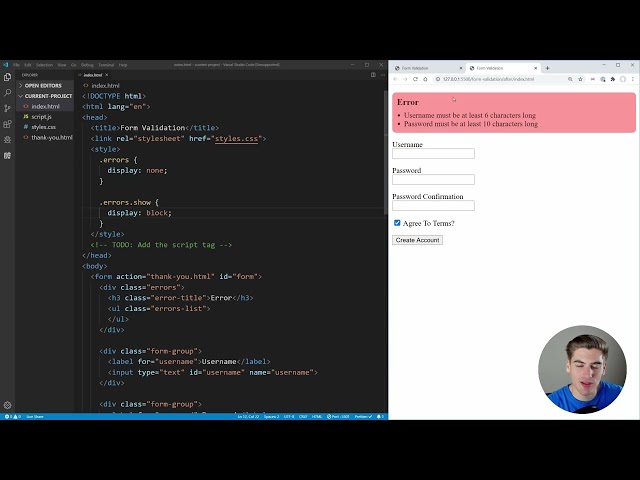Click the Chrome home button
Viewport: 640px width, 480px height.
click(x=425, y=79)
